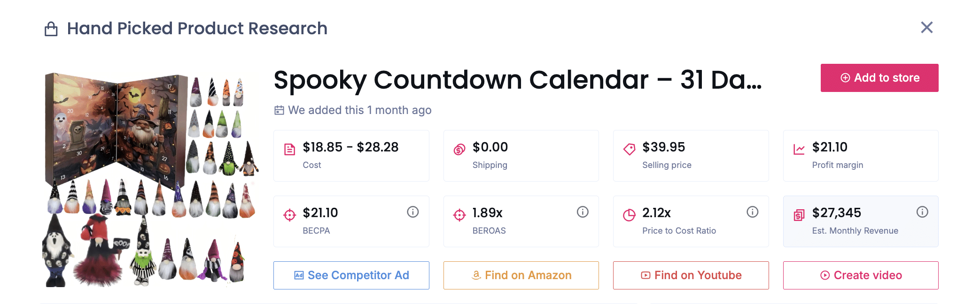Open the See Competitor Ad button
980x304 pixels.
(x=351, y=275)
